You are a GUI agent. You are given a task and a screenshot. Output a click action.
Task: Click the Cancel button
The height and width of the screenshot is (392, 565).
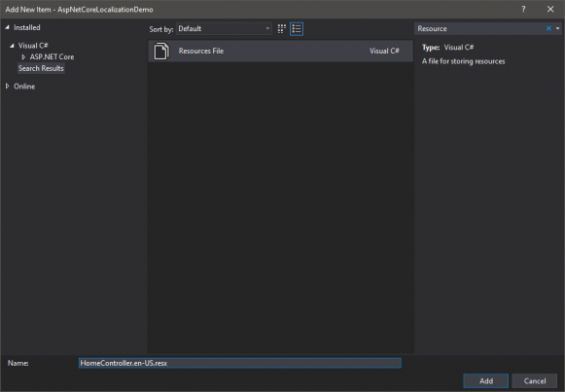tap(535, 381)
